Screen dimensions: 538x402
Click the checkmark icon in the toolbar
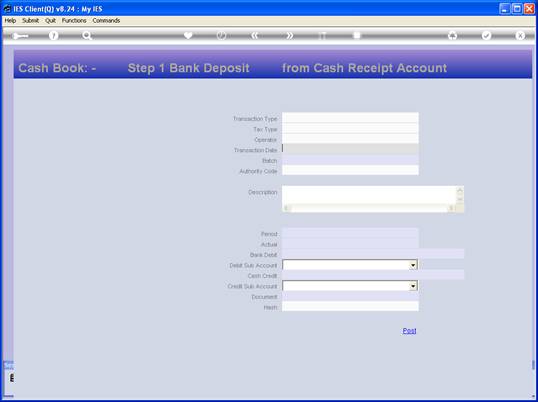pyautogui.click(x=486, y=35)
